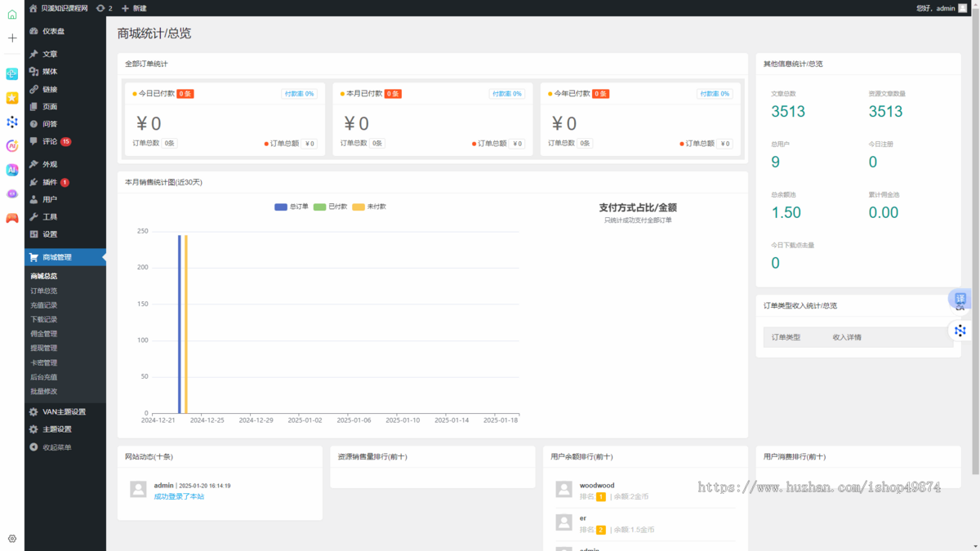Click the woodwood username in balance ranking
The width and height of the screenshot is (980, 551).
pyautogui.click(x=597, y=485)
